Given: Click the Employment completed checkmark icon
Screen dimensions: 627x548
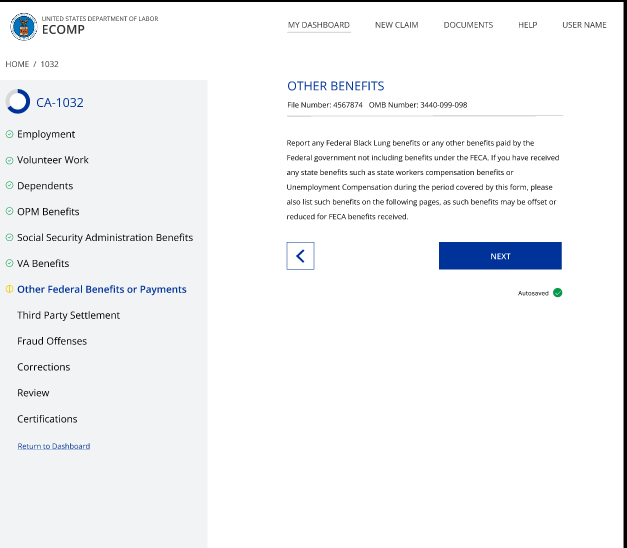Looking at the screenshot, I should (9, 134).
